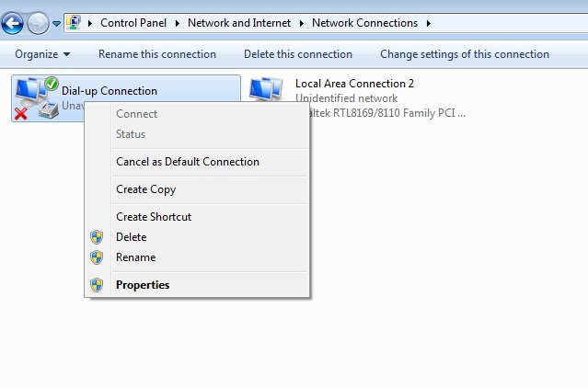Click Delete this connection toolbar button

[x=298, y=54]
